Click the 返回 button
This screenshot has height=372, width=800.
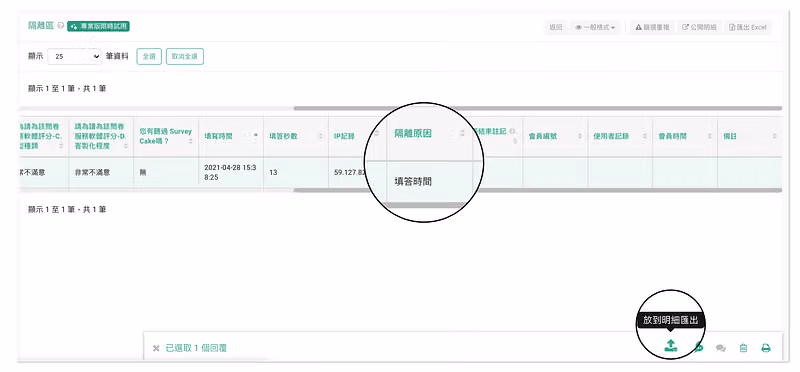(x=556, y=28)
